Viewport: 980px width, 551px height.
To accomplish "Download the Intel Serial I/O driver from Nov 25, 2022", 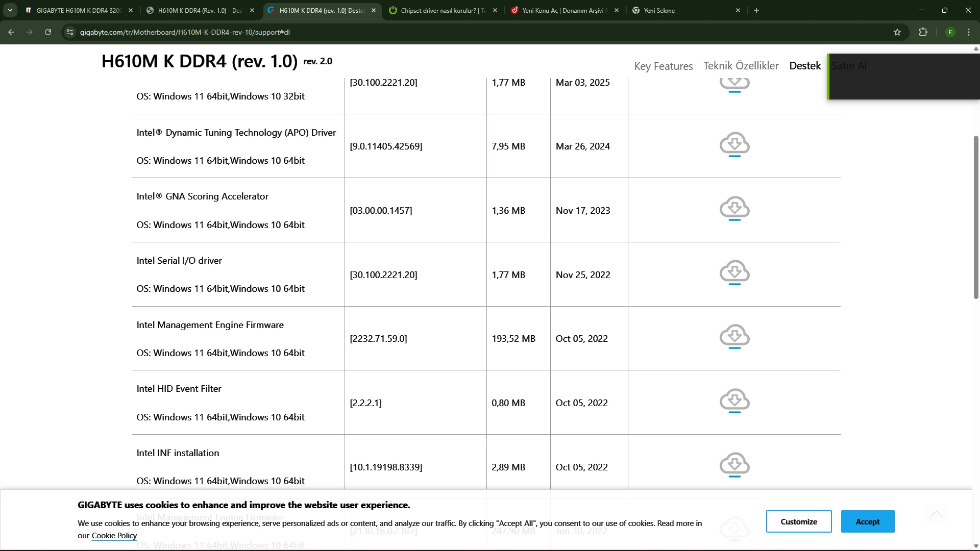I will click(734, 272).
